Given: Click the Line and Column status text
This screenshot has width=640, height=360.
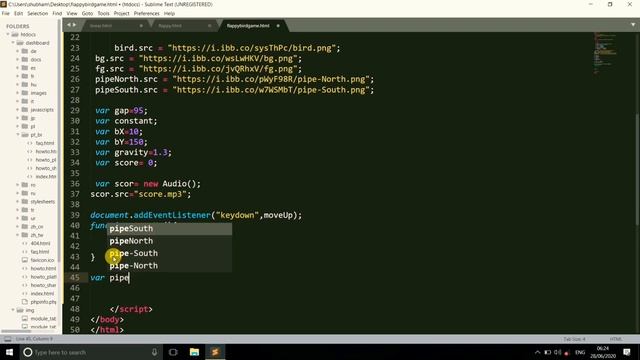Looking at the screenshot, I should [x=34, y=339].
